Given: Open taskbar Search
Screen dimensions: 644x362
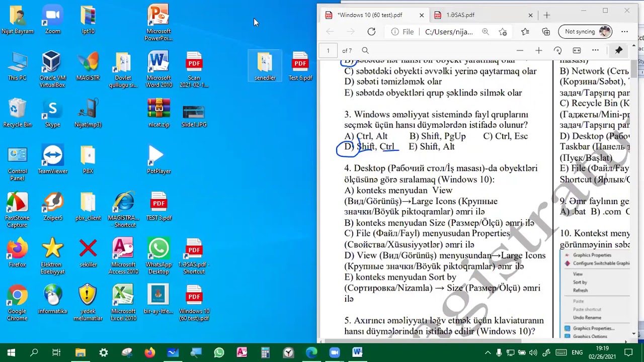Looking at the screenshot, I should coord(34,352).
